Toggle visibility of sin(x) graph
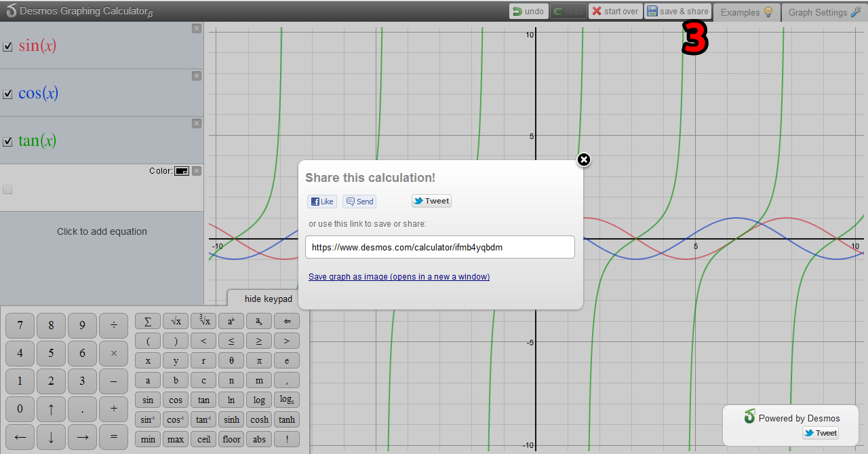 [7, 47]
